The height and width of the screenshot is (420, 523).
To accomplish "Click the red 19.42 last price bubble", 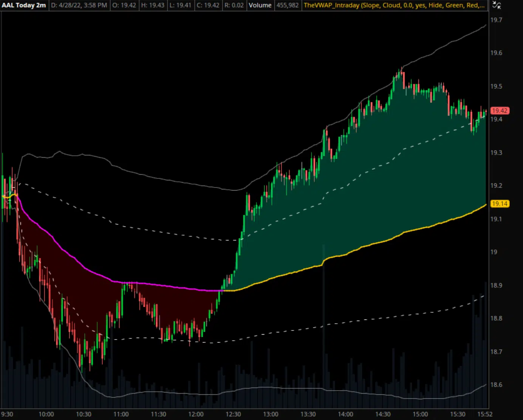I will pyautogui.click(x=500, y=111).
